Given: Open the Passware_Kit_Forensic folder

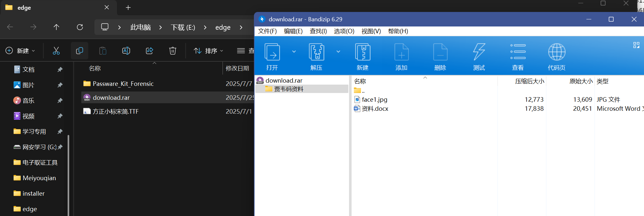Looking at the screenshot, I should tap(123, 84).
